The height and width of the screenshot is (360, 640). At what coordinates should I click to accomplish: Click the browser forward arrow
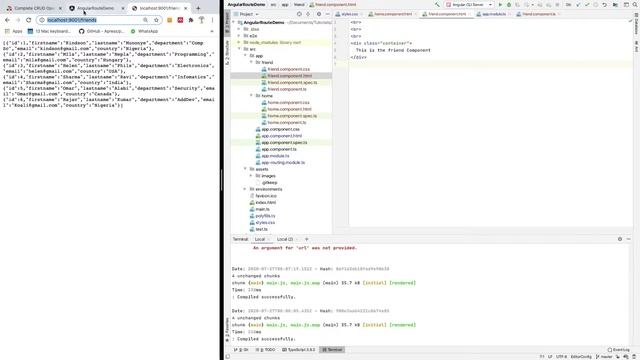pyautogui.click(x=18, y=20)
